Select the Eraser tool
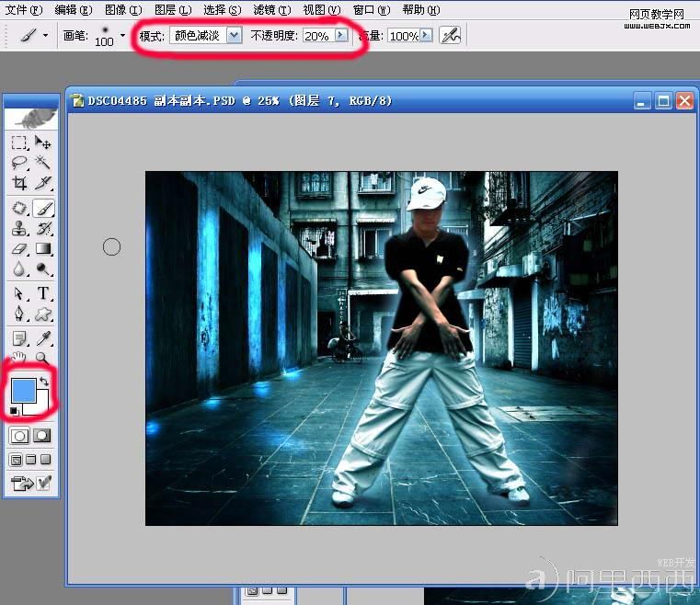The width and height of the screenshot is (700, 605). [19, 248]
